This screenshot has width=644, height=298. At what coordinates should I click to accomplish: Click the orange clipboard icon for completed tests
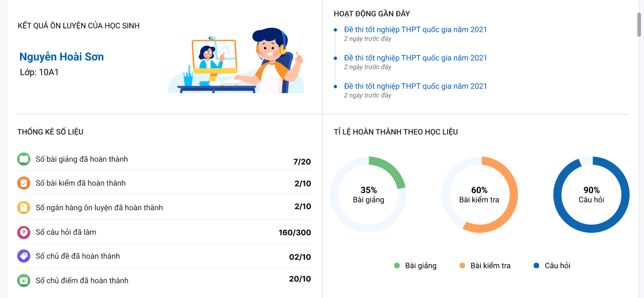tap(24, 183)
